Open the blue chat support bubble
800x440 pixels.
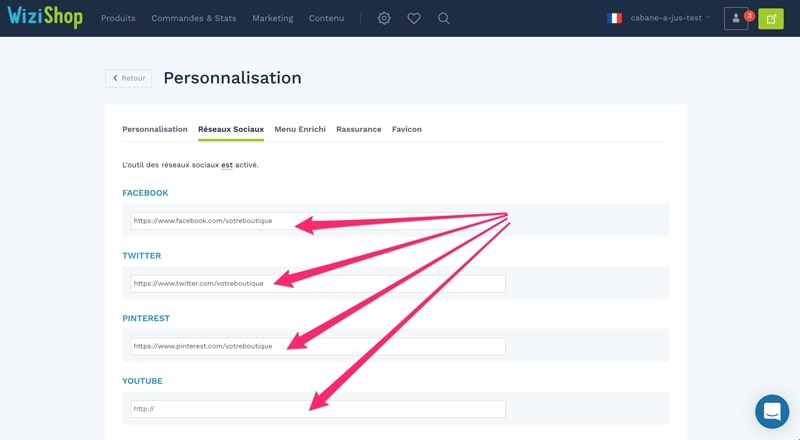(x=772, y=411)
